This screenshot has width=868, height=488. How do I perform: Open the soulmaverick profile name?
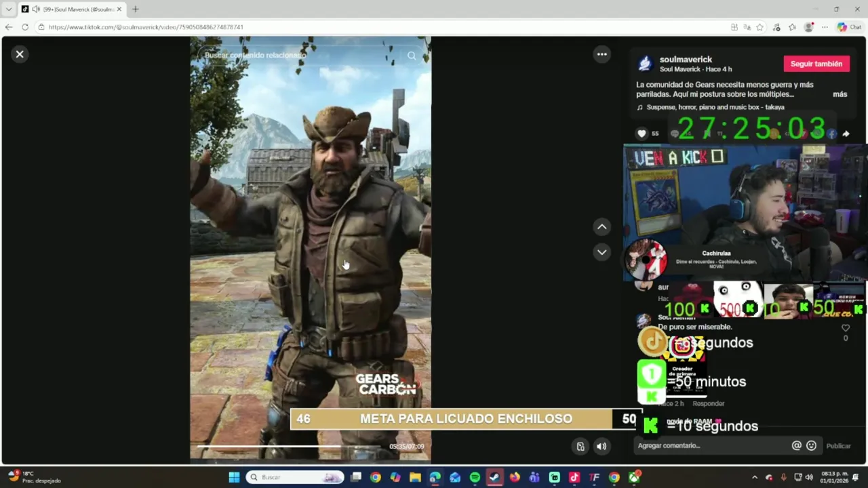[686, 60]
